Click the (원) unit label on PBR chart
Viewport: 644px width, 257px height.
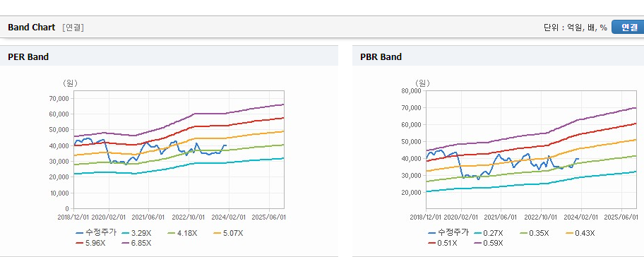tap(422, 83)
